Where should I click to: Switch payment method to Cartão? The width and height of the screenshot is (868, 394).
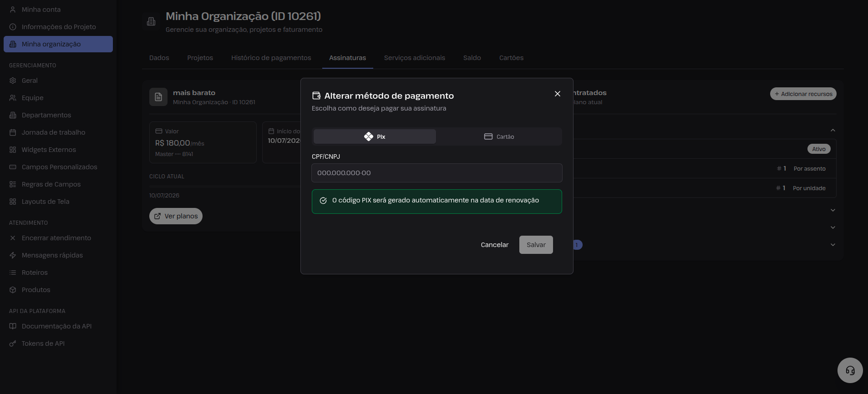499,136
